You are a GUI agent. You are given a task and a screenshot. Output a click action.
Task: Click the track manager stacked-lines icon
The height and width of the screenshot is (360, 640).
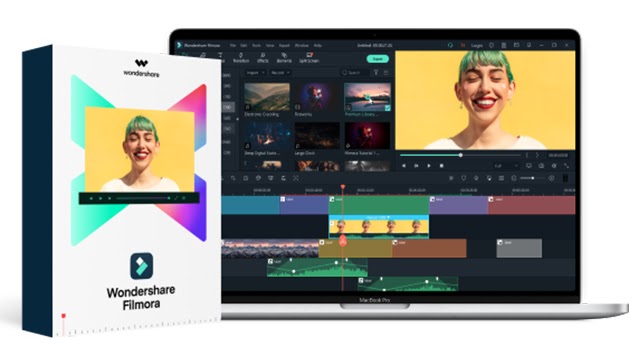501,178
